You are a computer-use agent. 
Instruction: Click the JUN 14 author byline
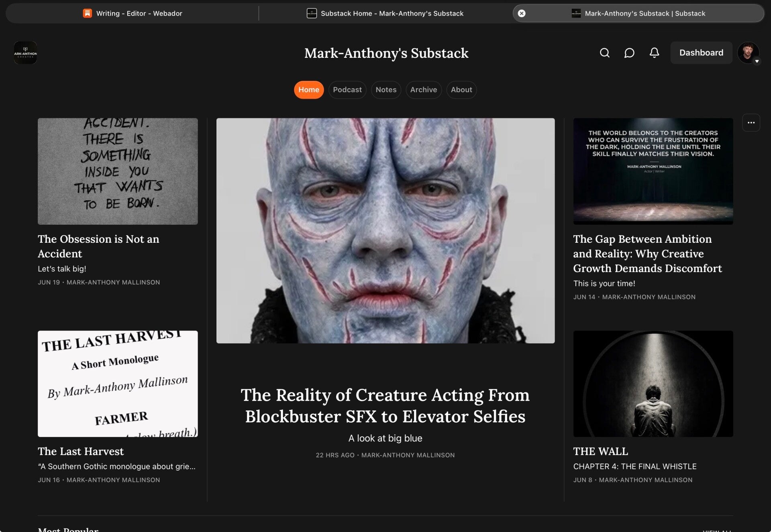coord(634,297)
